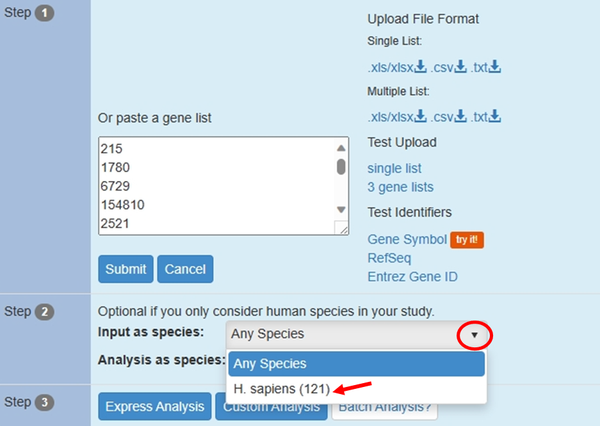Screen dimensions: 600x426
Task: Choose 'H. sapiens (121)' option
Action: point(282,388)
